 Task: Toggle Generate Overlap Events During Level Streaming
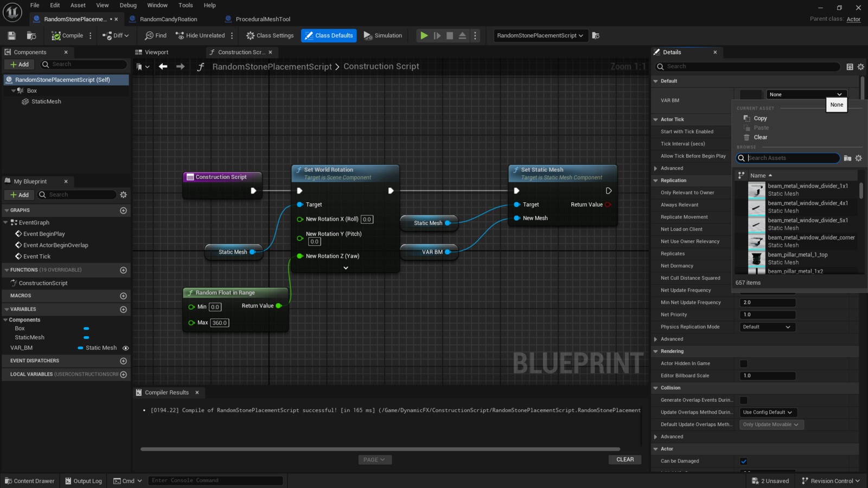click(x=744, y=400)
